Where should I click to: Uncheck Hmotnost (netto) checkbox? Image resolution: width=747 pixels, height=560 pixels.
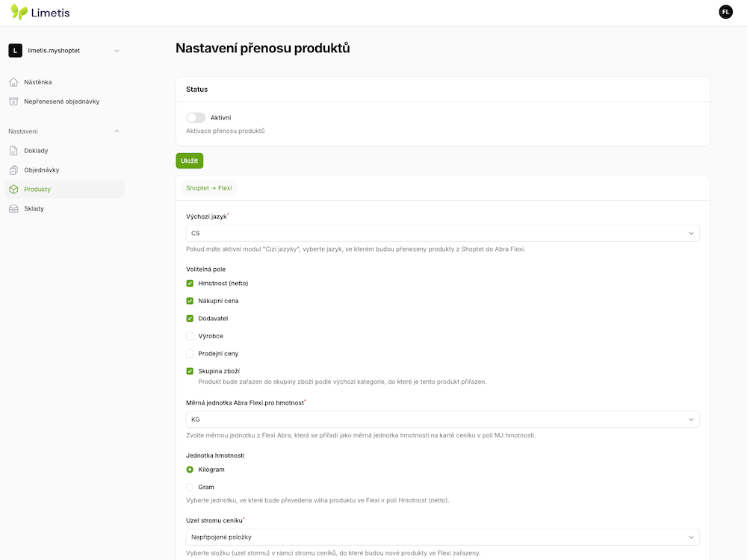click(x=190, y=283)
